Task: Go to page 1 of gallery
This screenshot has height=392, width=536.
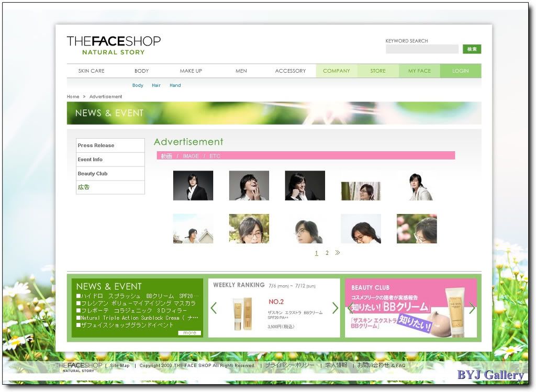Action: (317, 253)
